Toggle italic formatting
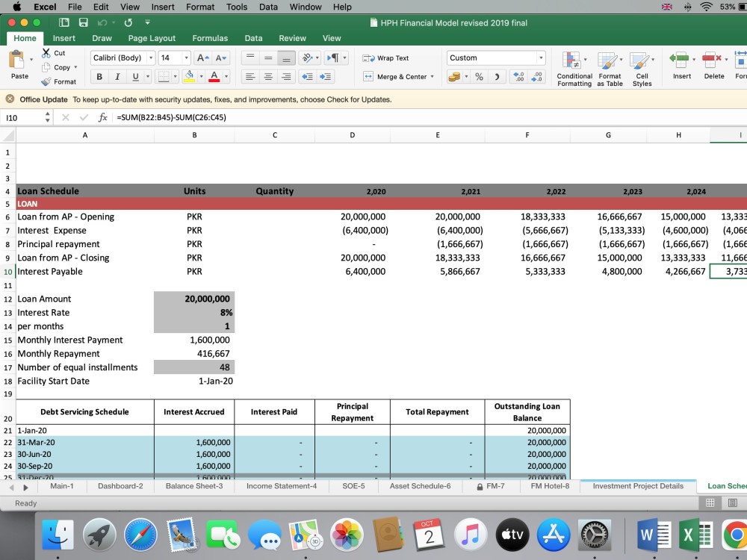 click(117, 77)
